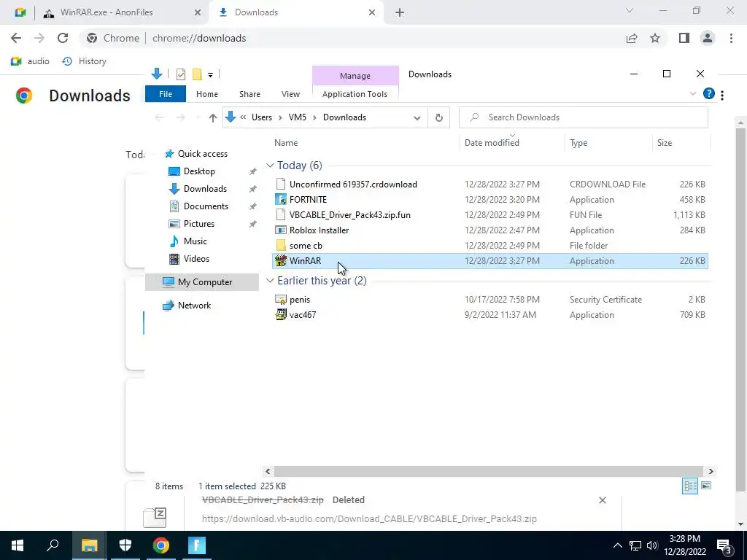This screenshot has width=747, height=560.
Task: Open the Share ribbon tab
Action: tap(249, 94)
